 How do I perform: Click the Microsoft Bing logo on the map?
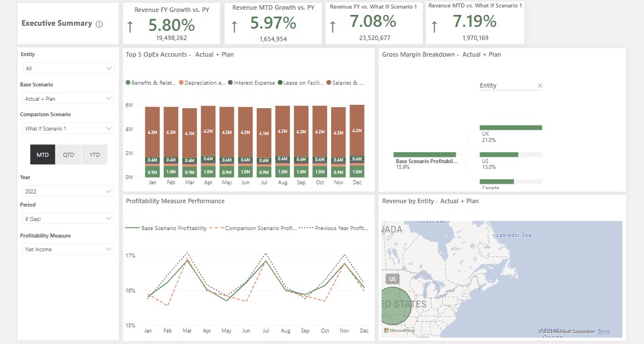pos(398,331)
